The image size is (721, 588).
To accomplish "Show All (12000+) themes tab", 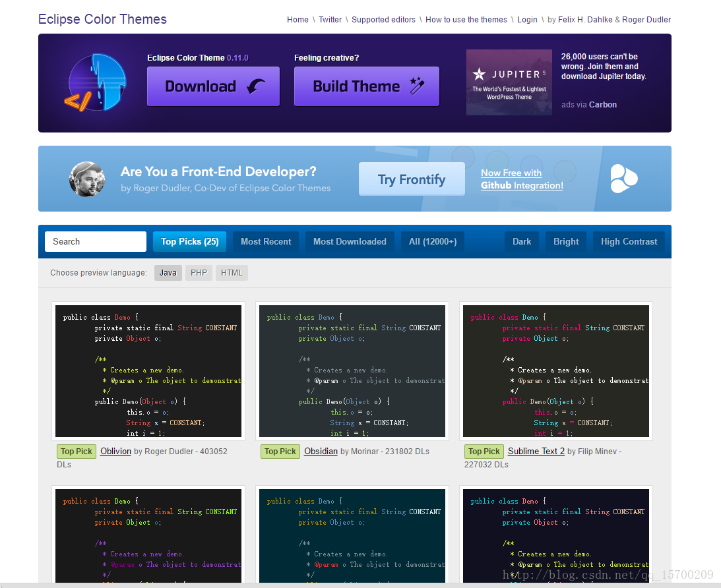I will pos(433,242).
